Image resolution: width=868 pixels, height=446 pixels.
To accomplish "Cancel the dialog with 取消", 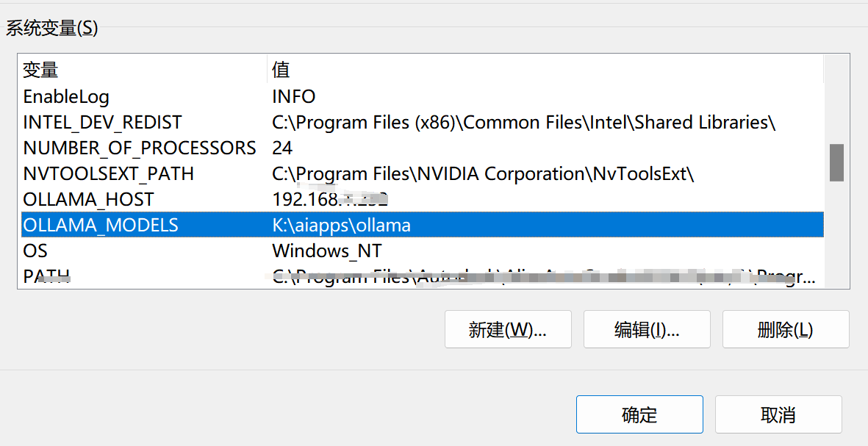I will click(778, 414).
